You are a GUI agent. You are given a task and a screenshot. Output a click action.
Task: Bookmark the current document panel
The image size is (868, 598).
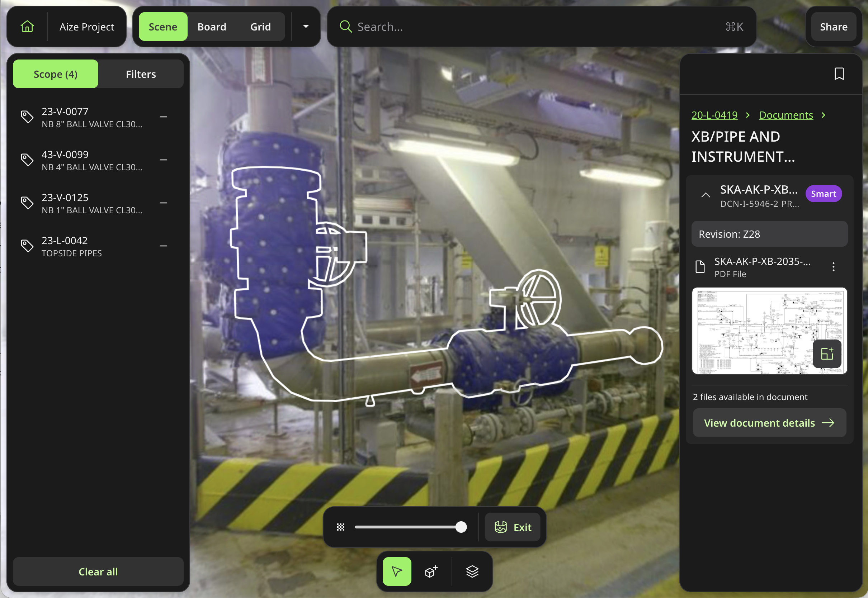tap(839, 74)
